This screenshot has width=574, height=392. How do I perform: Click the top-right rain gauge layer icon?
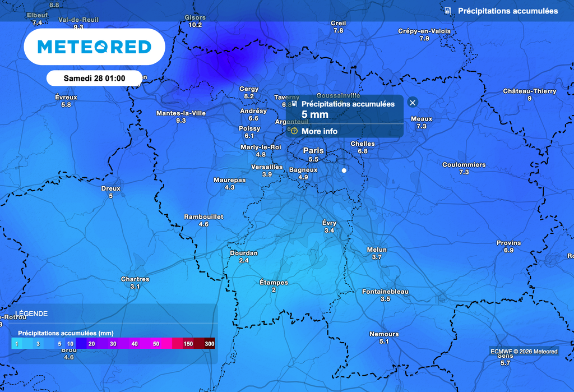pos(448,11)
